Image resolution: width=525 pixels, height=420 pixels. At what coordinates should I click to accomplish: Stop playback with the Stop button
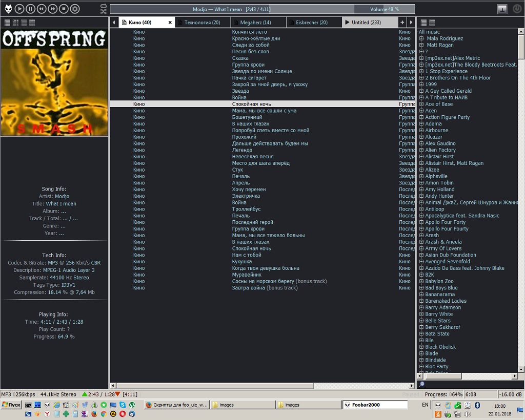(64, 9)
